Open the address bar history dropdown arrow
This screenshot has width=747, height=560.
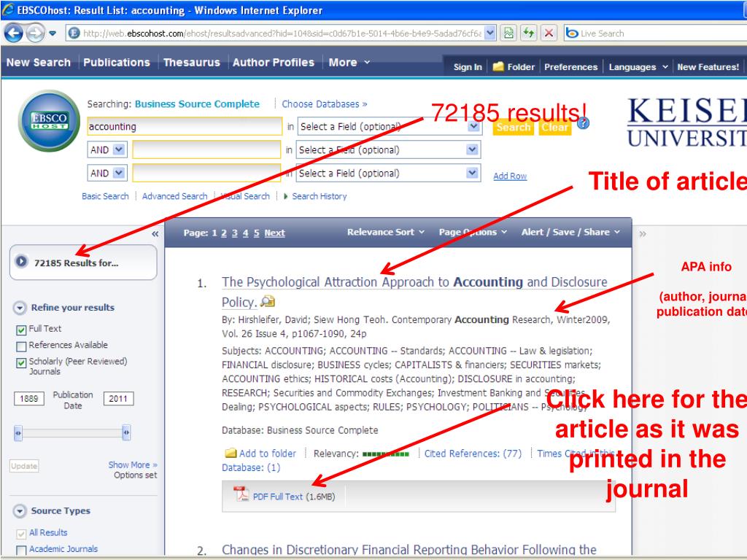click(490, 34)
